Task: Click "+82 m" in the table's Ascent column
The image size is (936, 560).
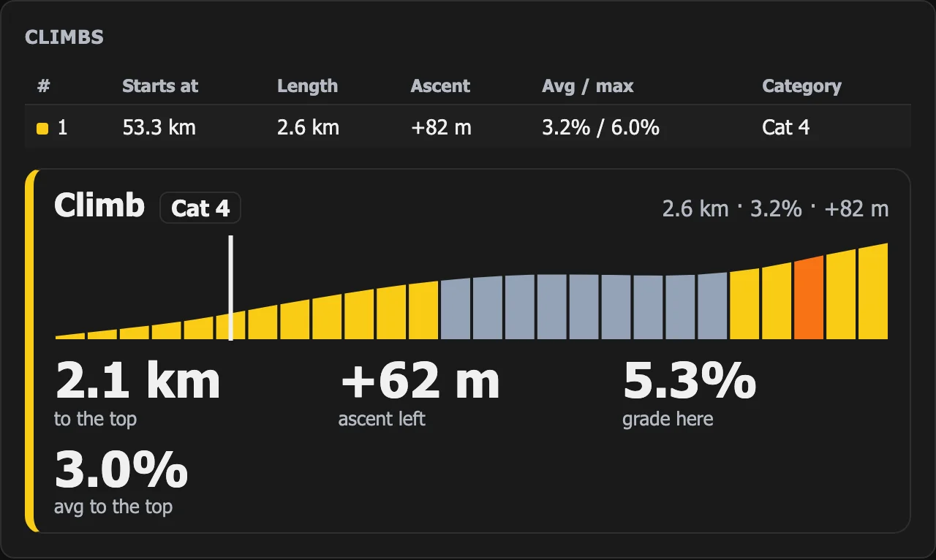Action: click(441, 128)
